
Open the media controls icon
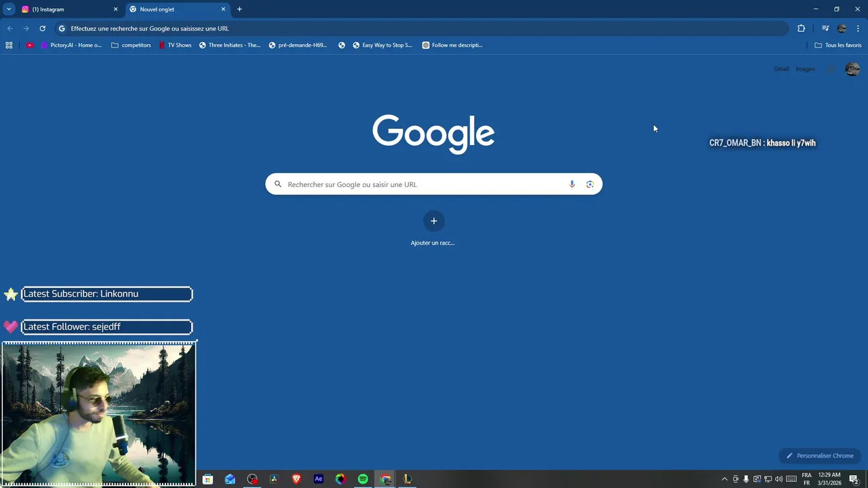pyautogui.click(x=825, y=28)
